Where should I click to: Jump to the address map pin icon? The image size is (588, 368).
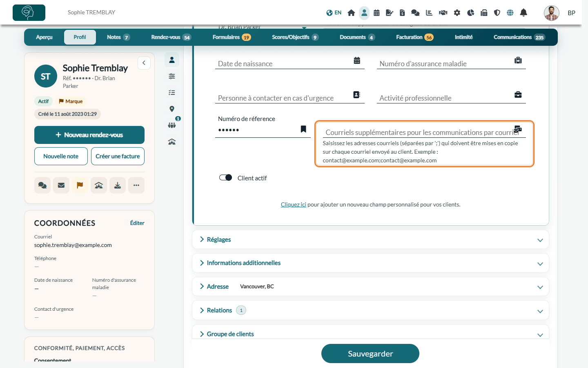(172, 109)
